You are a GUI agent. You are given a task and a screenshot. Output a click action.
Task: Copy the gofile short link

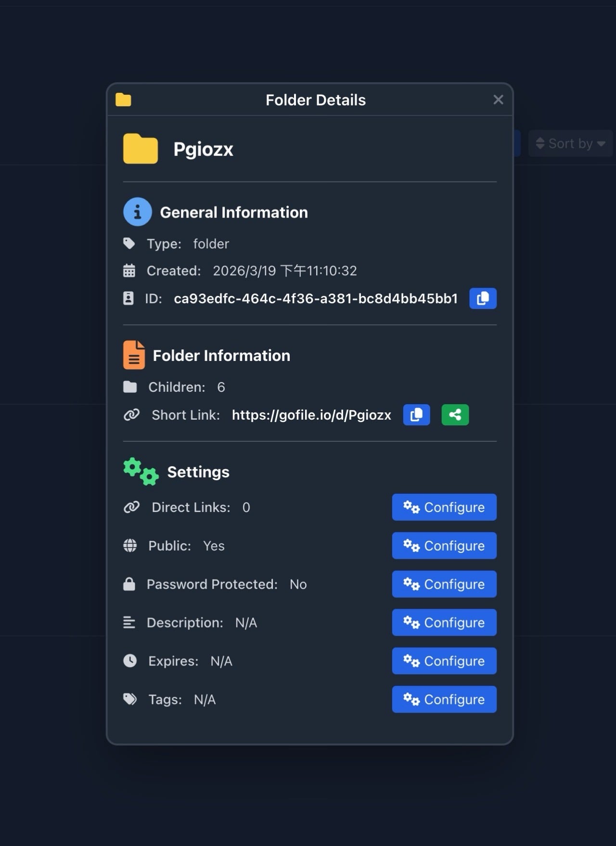click(x=416, y=415)
